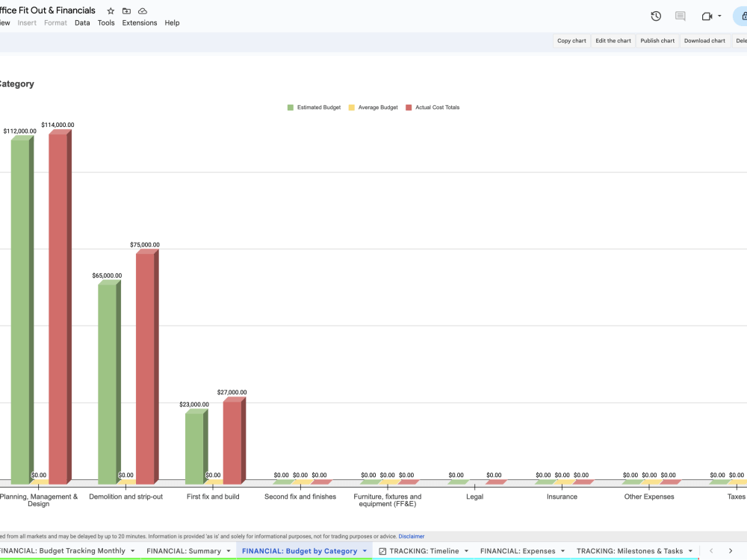The height and width of the screenshot is (560, 747).
Task: Click the Copy chart button
Action: pyautogui.click(x=571, y=41)
